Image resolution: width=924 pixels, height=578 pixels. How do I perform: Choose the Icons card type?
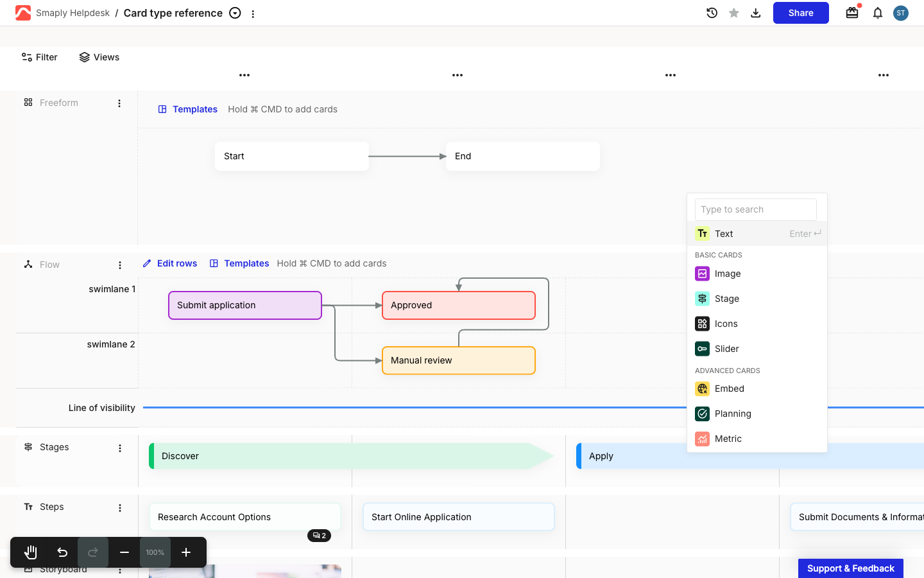tap(757, 324)
